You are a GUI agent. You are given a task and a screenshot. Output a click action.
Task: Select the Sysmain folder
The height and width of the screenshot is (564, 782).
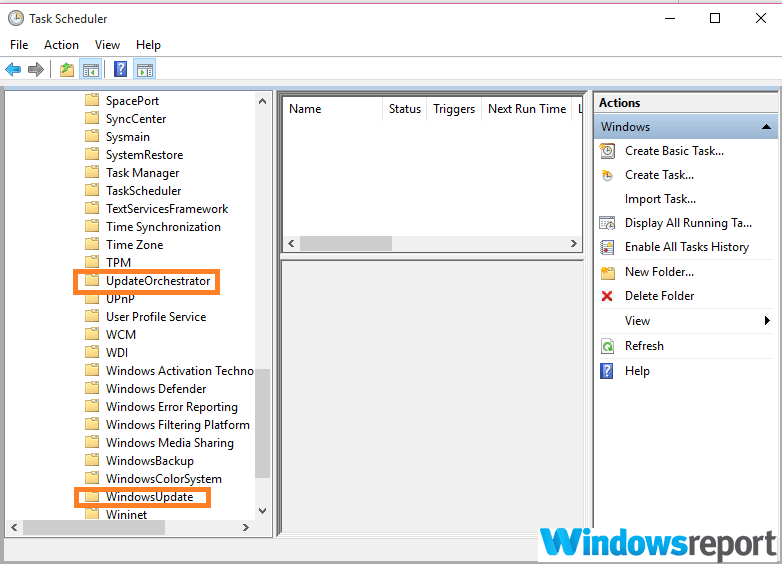point(128,137)
